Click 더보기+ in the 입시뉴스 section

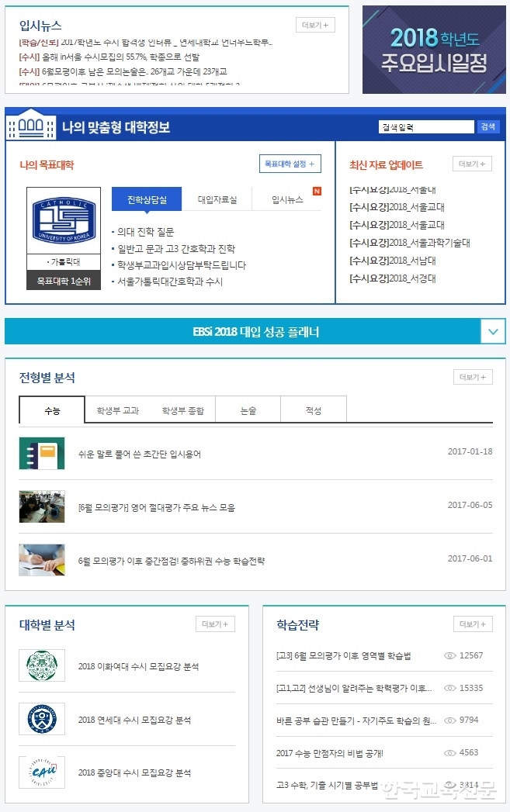coord(315,25)
